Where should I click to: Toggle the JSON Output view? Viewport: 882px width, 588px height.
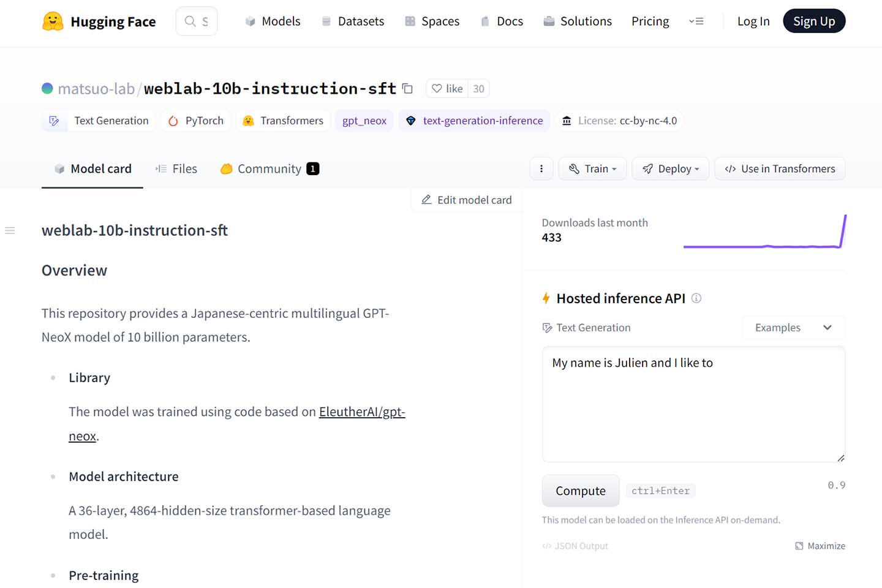point(575,546)
